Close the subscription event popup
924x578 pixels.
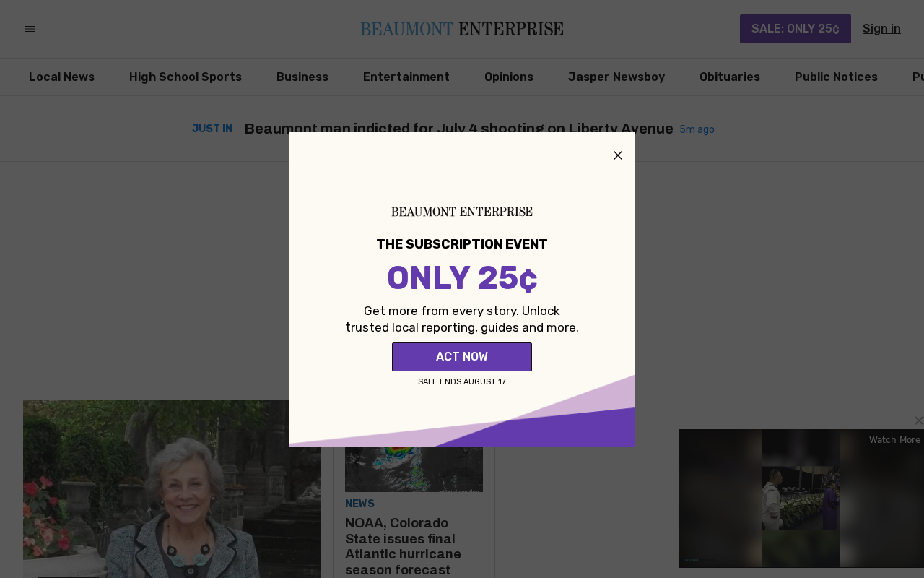618,155
